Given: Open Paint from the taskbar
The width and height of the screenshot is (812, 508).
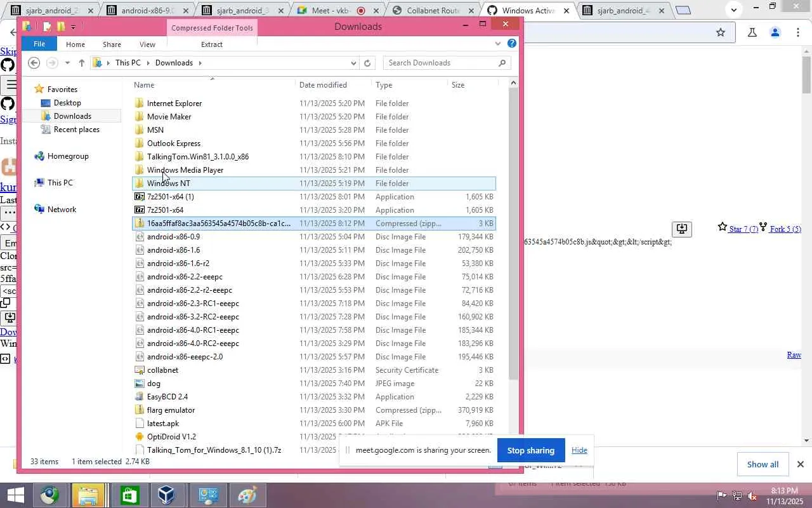Looking at the screenshot, I should click(x=246, y=495).
